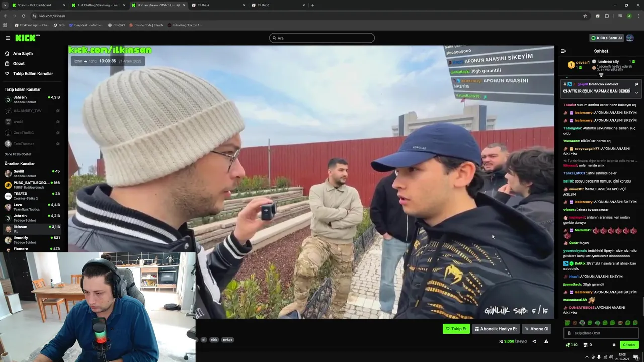Switch to Just Chatting Streaming tab

(x=99, y=5)
